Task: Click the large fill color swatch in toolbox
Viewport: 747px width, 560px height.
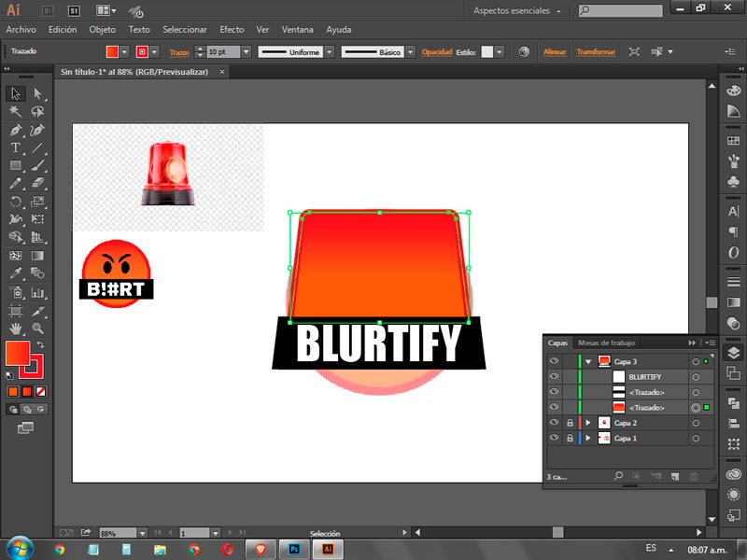Action: pyautogui.click(x=18, y=354)
